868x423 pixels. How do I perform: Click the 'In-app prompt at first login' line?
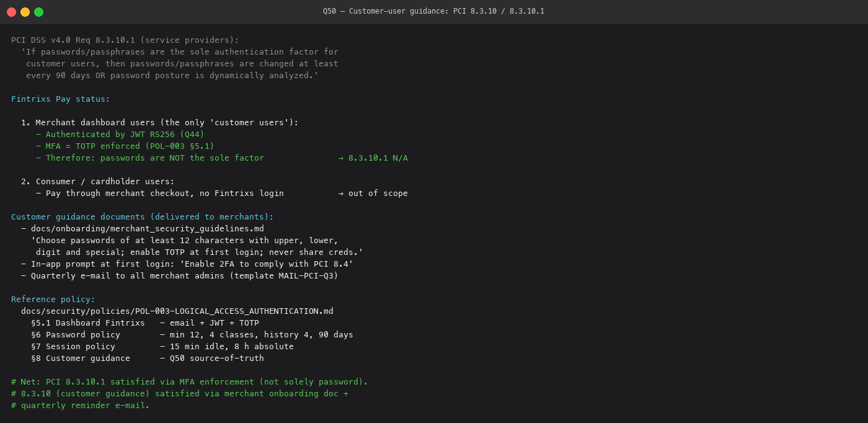tap(187, 264)
